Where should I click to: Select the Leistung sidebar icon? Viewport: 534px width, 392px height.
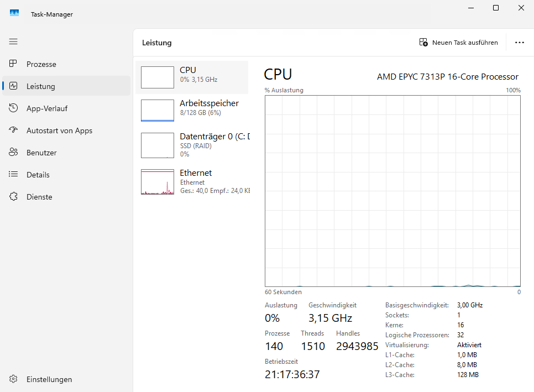13,86
